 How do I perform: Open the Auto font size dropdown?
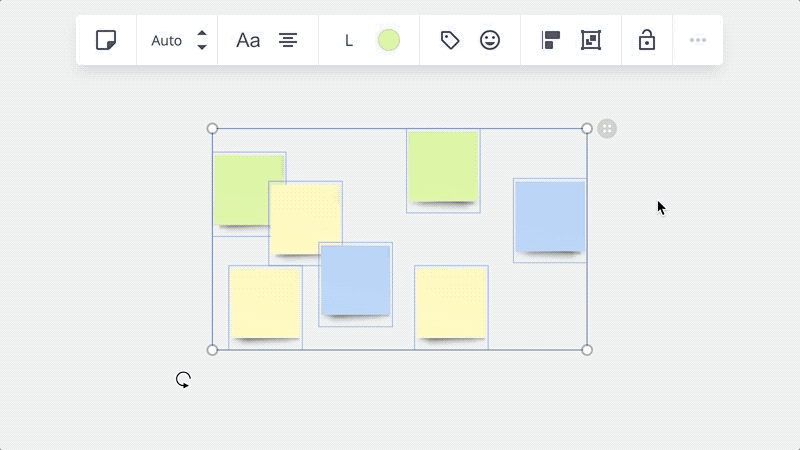coord(167,41)
